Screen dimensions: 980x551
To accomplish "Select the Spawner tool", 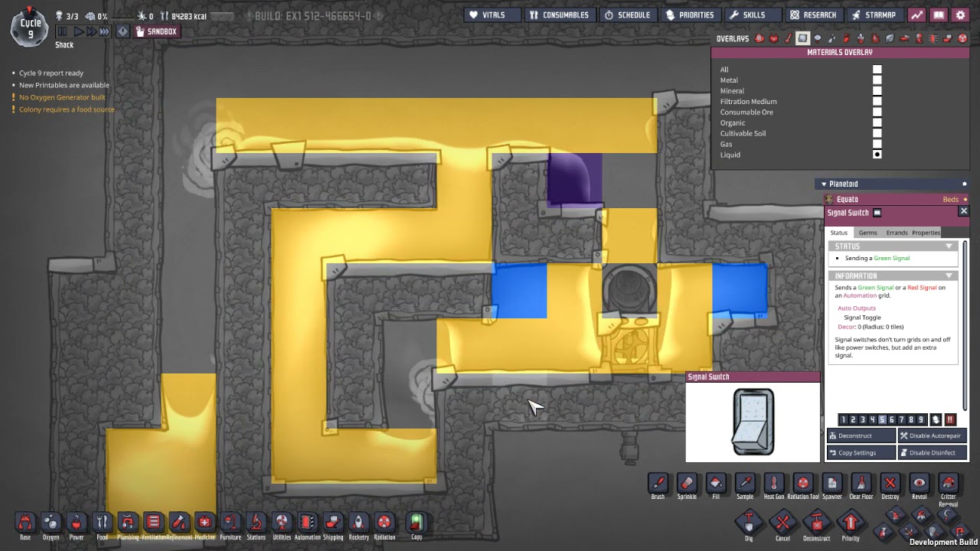I will pos(831,483).
